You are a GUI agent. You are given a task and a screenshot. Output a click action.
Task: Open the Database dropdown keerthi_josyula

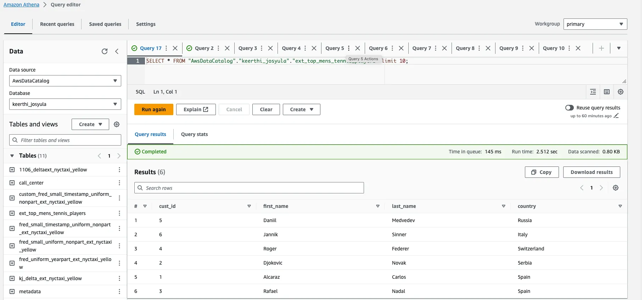(x=65, y=104)
